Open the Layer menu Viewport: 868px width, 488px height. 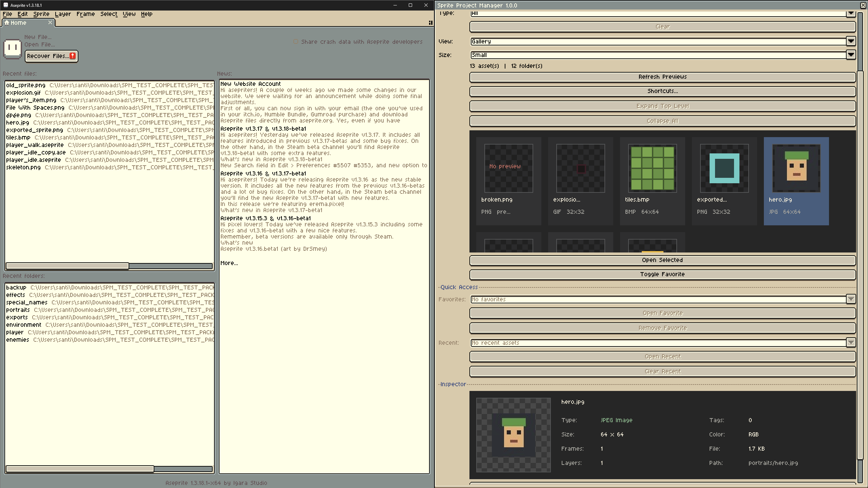63,14
